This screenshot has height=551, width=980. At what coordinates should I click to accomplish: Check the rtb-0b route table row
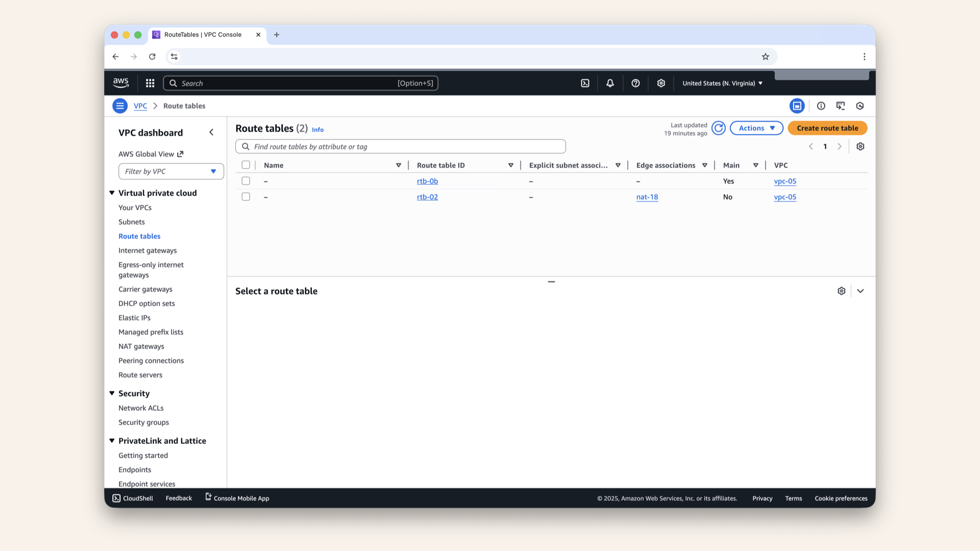(x=246, y=181)
